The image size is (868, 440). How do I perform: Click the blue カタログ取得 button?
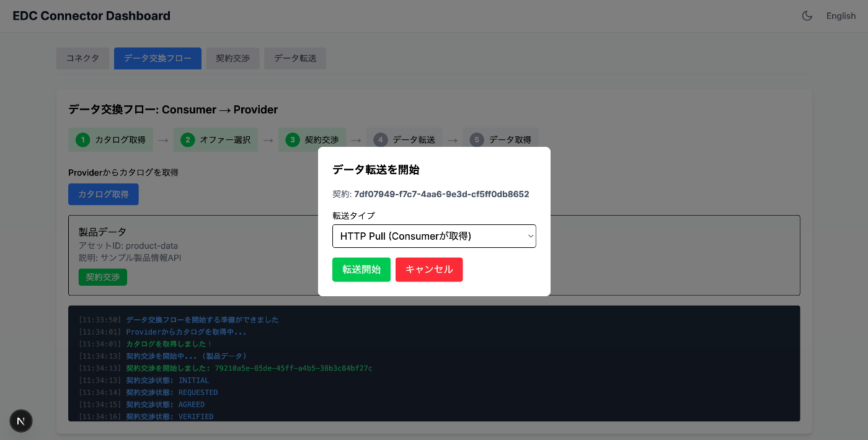tap(103, 194)
